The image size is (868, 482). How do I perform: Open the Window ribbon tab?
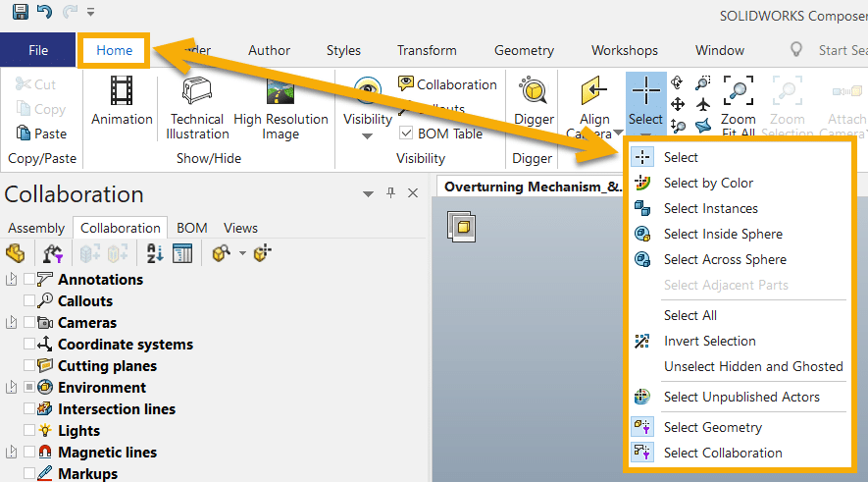(x=720, y=50)
